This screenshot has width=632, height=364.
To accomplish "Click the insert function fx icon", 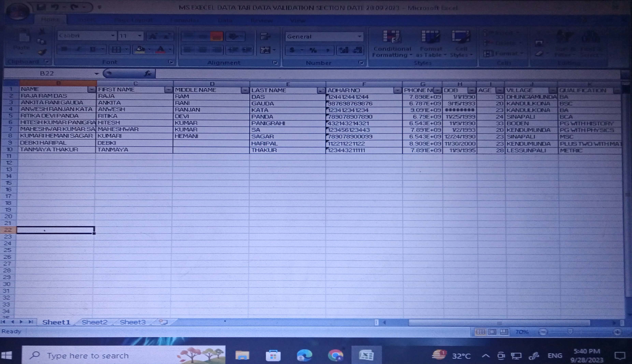I will tap(147, 73).
